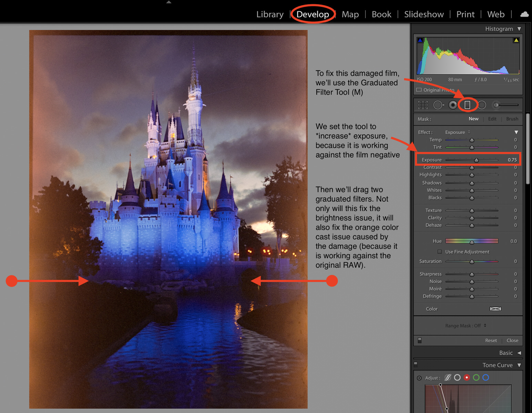Select the Spot Removal tool
Viewport: 532px width, 413px height.
click(439, 105)
